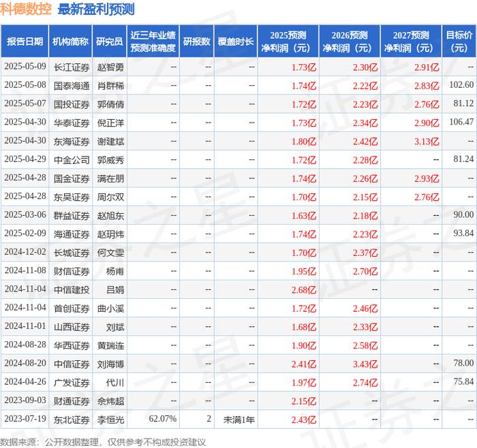Viewport: 477px width, 448px height.
Task: Select the 海通证券 cell
Action: (x=72, y=234)
